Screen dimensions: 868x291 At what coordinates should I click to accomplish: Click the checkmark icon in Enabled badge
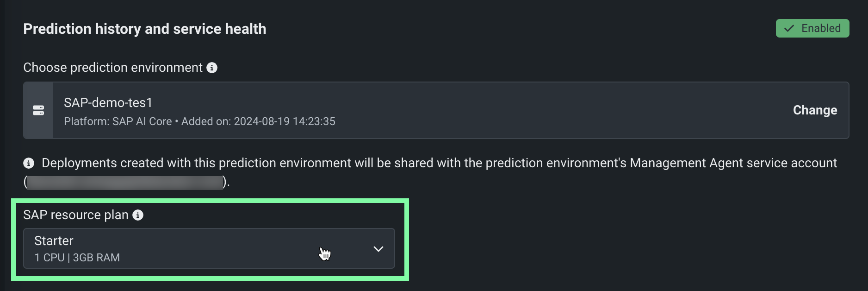(x=789, y=28)
